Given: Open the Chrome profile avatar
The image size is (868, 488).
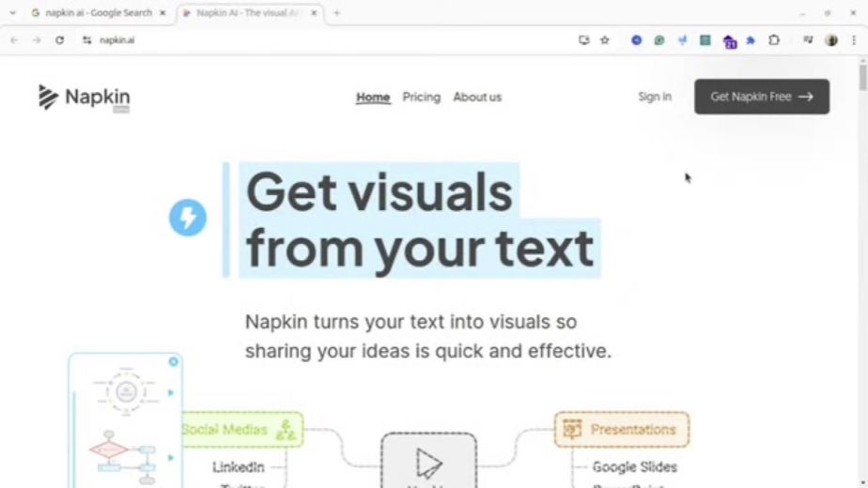Looking at the screenshot, I should [831, 39].
